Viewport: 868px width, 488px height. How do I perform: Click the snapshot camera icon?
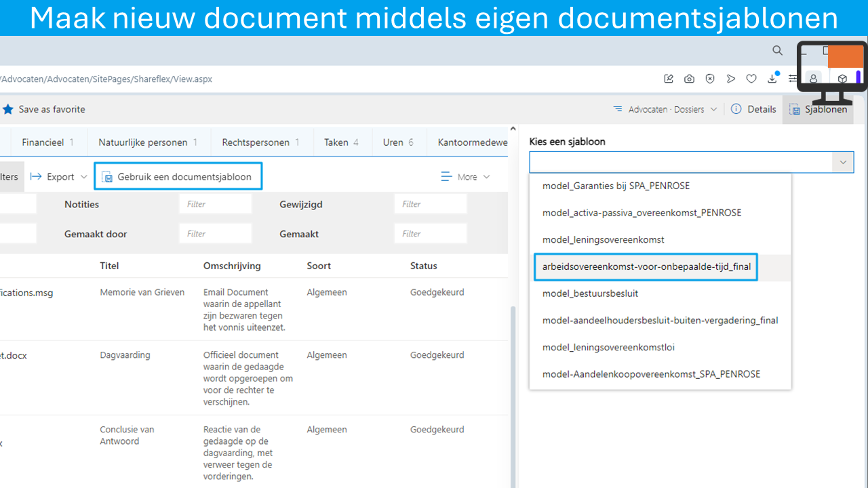coord(689,79)
